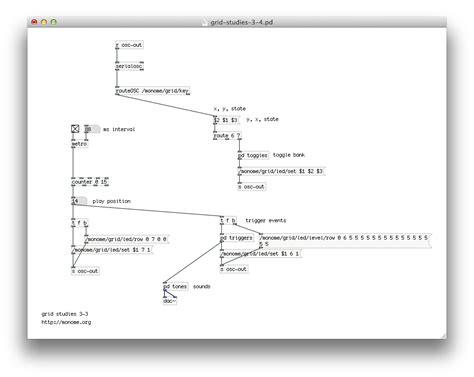Click the 'play position' comment
Screen dimensions: 474x377
(x=112, y=201)
